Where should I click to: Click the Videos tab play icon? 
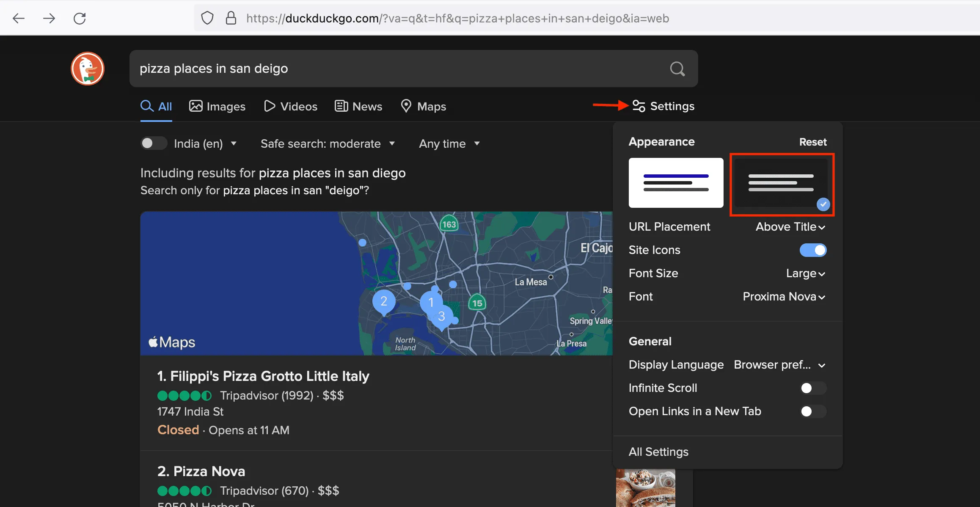270,106
